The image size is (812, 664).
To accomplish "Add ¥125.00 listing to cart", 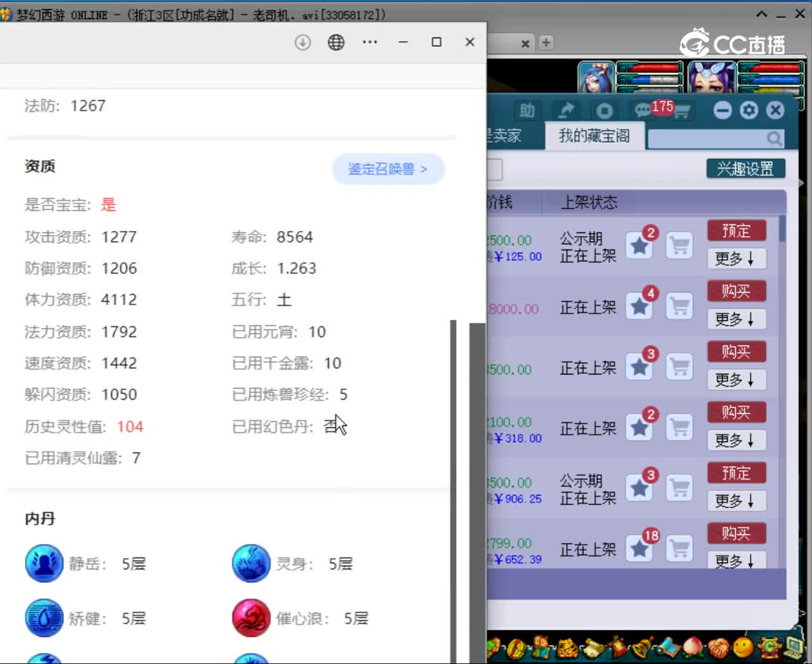I will coord(679,246).
